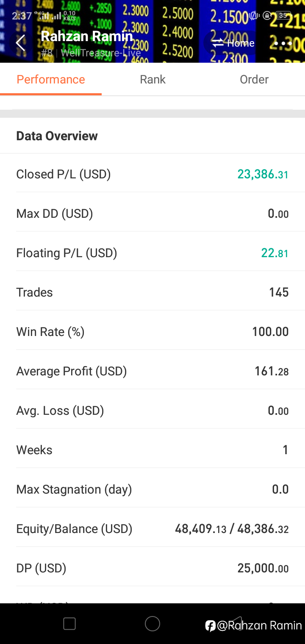
Task: Tap the Android recent apps square icon
Action: click(x=69, y=624)
